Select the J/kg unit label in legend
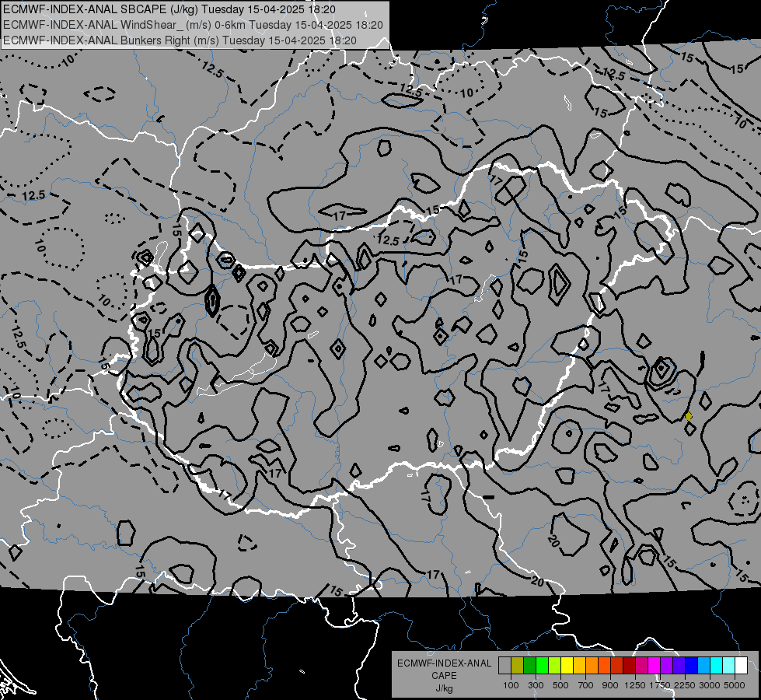The height and width of the screenshot is (700, 761). 444,688
